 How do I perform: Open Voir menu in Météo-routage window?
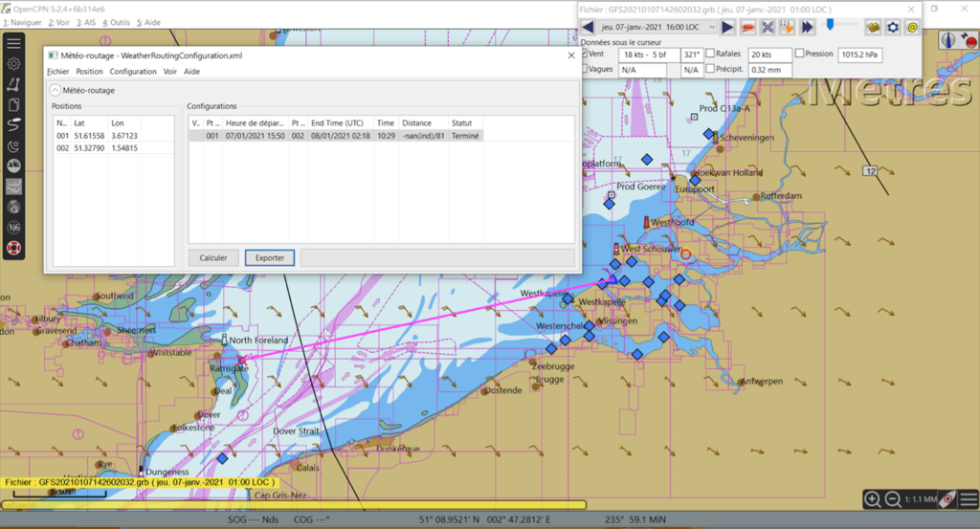coord(170,71)
